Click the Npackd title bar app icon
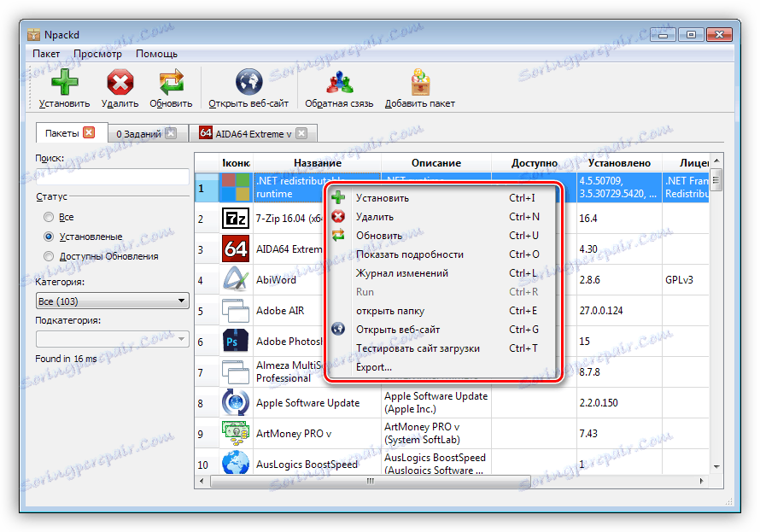Screen dimensions: 760x532 click(x=33, y=34)
